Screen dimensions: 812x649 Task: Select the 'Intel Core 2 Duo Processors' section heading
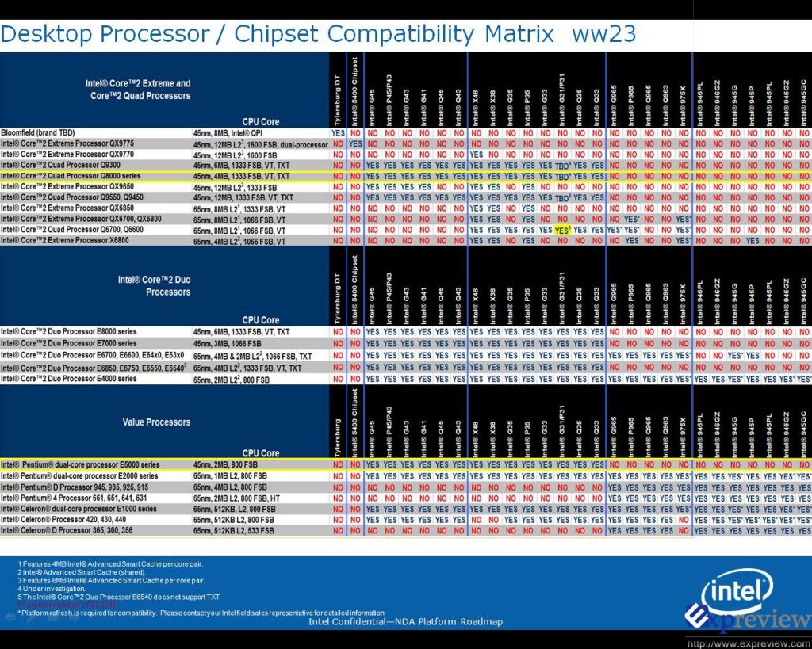[154, 286]
